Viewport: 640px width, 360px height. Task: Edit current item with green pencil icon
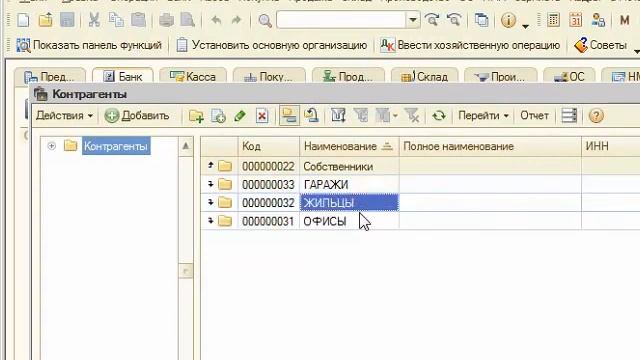[240, 116]
